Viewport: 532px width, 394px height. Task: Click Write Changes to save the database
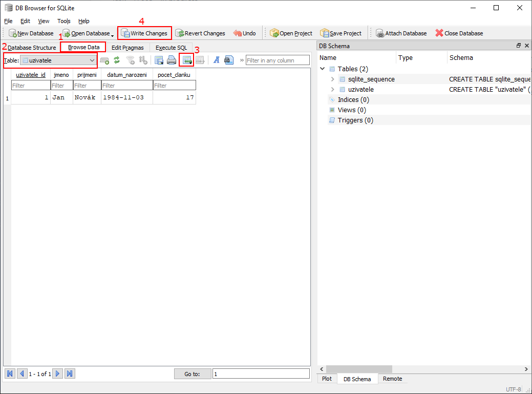144,33
